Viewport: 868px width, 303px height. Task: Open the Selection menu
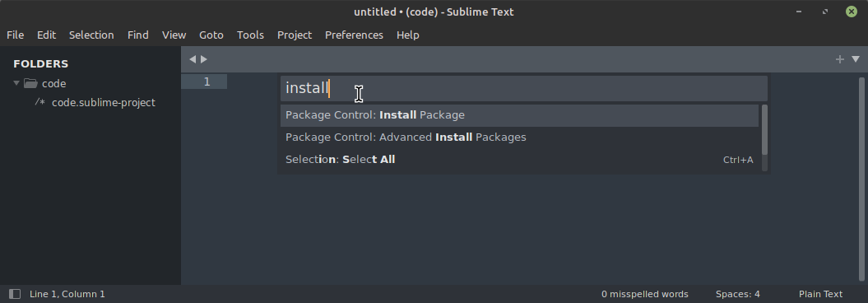click(x=91, y=35)
